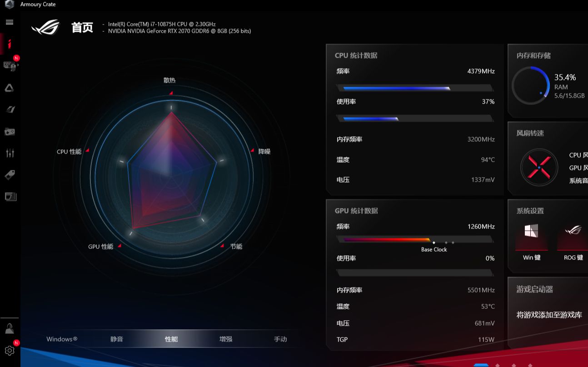Click the NVIDIA GeForce RTX 2070 text
Image resolution: width=588 pixels, height=367 pixels.
[179, 31]
